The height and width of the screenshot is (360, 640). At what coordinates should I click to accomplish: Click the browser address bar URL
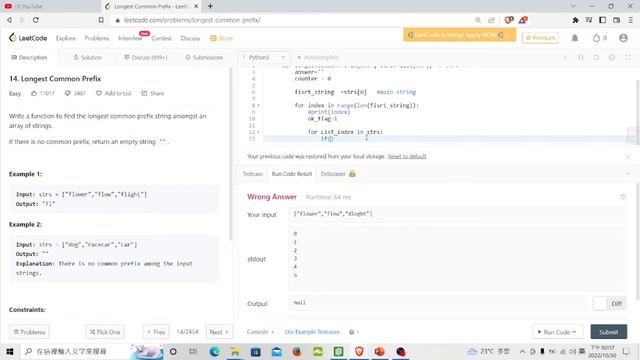click(192, 20)
